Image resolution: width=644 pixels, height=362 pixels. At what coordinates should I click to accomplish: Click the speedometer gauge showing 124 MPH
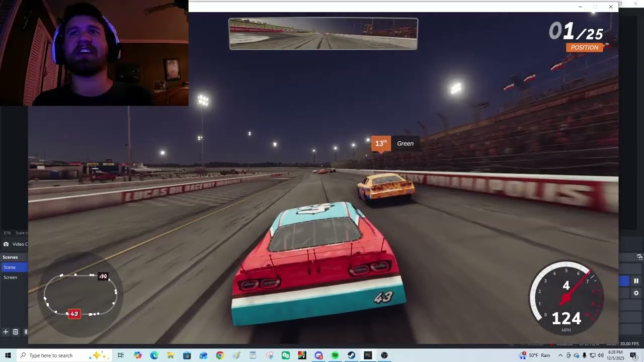point(567,299)
